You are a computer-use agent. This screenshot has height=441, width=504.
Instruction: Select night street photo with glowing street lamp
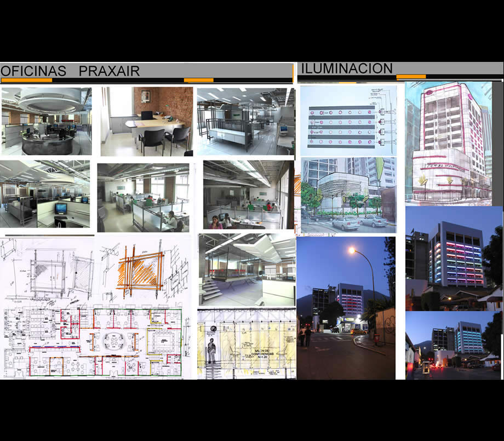pos(346,308)
